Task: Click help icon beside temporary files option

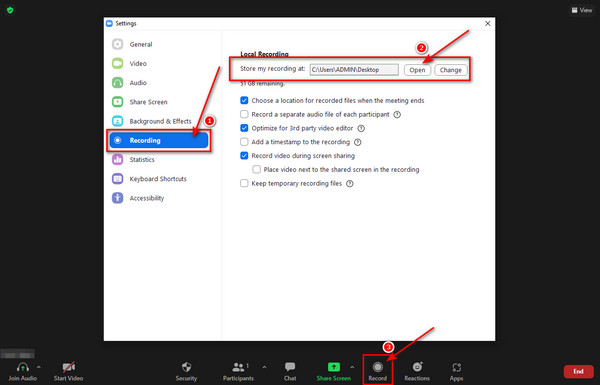Action: tap(349, 183)
